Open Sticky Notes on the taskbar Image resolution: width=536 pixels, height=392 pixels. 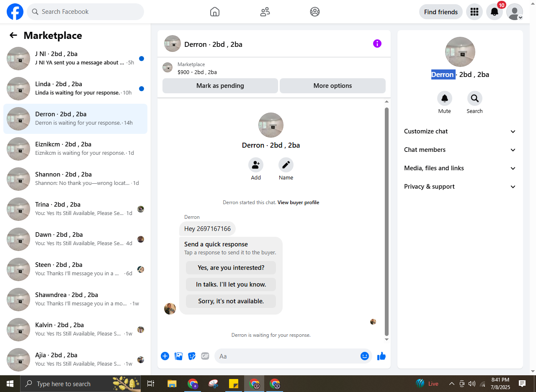coord(234,384)
